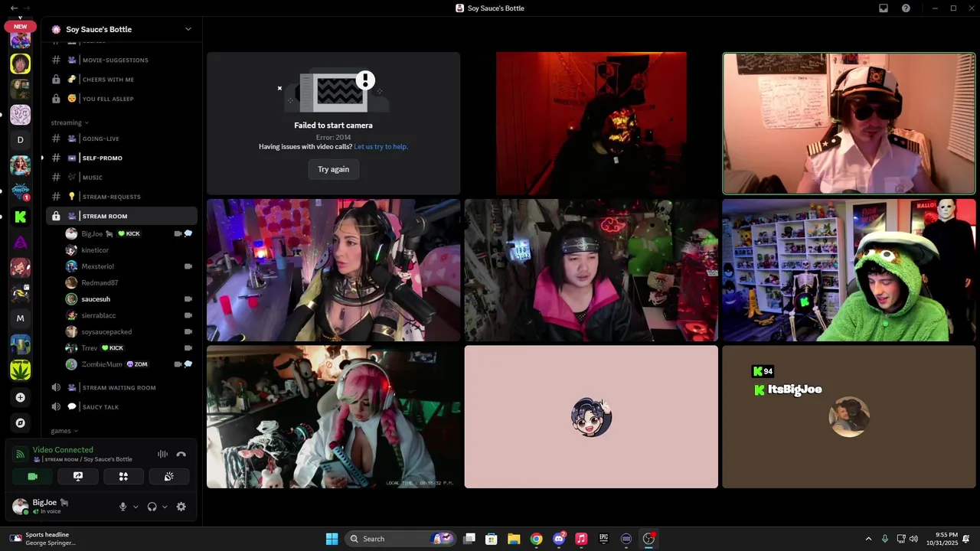Viewport: 980px width, 551px height.
Task: Follow the 'Let us try to help' link
Action: (381, 146)
